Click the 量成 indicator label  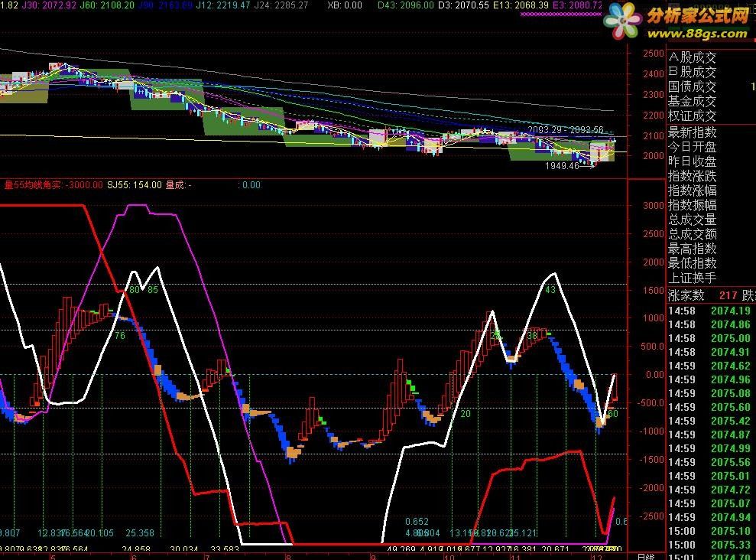pos(178,184)
